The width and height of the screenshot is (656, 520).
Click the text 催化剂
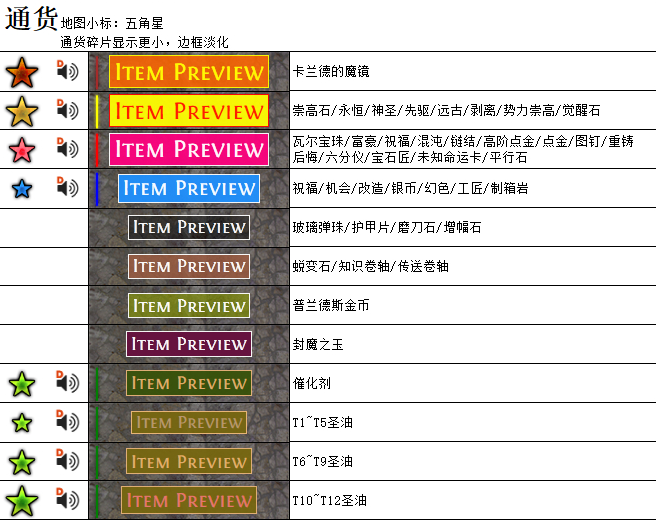[x=312, y=383]
